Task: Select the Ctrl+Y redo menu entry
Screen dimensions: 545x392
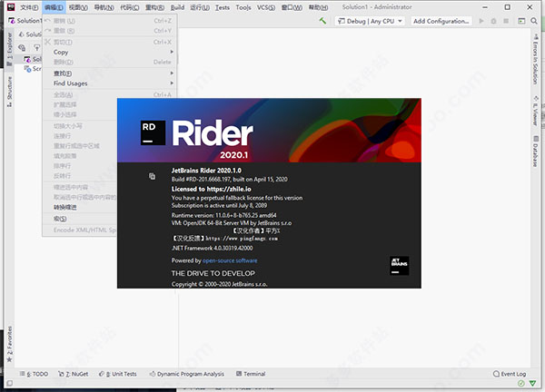Action: pos(110,31)
